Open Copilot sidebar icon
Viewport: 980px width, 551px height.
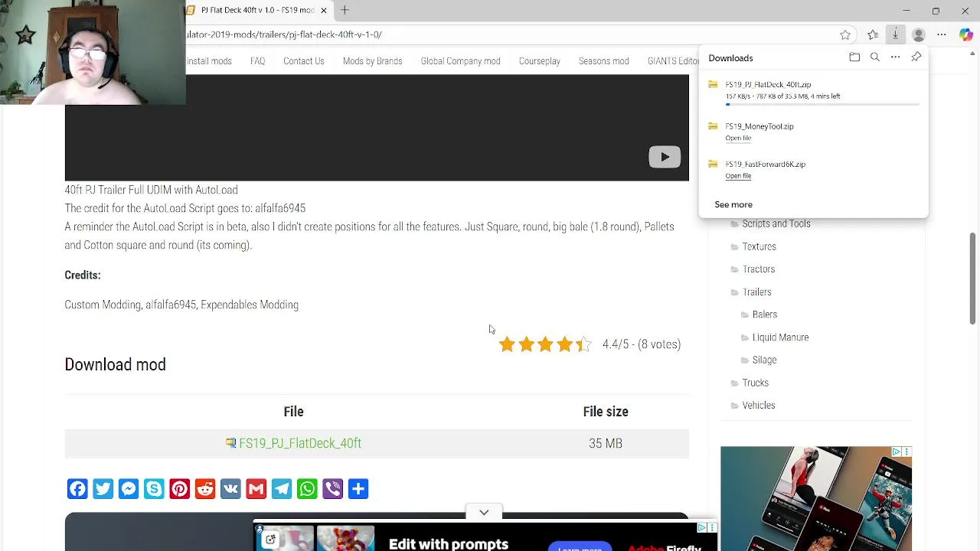[965, 34]
